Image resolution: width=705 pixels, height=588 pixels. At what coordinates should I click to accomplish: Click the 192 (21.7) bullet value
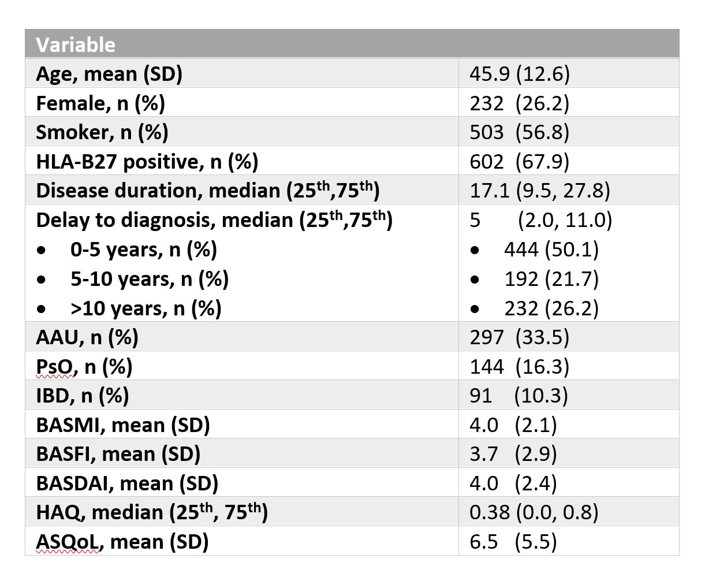551,279
